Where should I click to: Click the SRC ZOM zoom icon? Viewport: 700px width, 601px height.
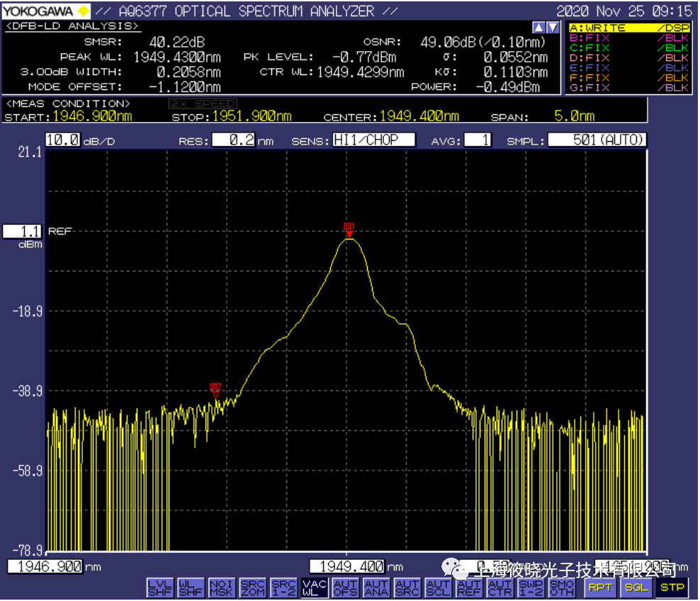coord(252,588)
